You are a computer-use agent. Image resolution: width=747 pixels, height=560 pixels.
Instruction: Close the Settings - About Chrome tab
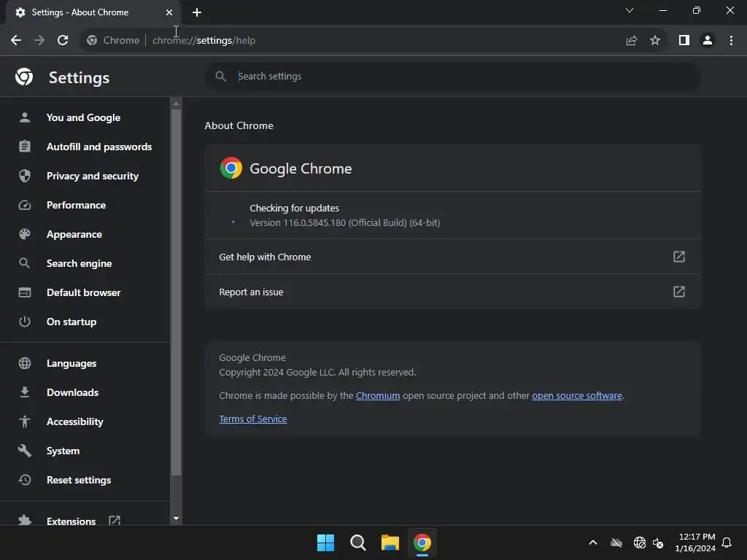[169, 12]
